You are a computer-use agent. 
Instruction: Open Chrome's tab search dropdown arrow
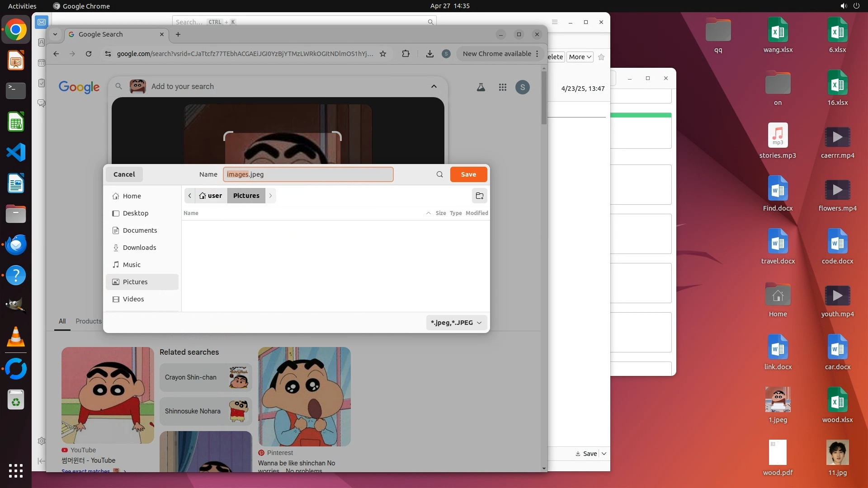[55, 34]
